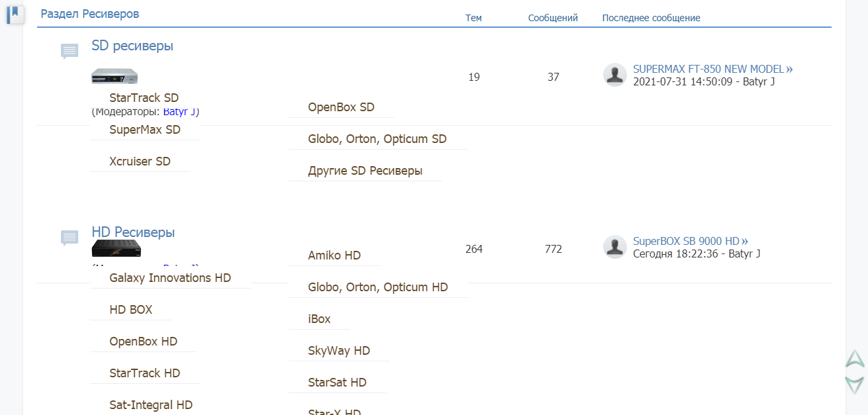The height and width of the screenshot is (415, 868).
Task: Click the bookmark icon in left sidebar
Action: pyautogui.click(x=15, y=14)
